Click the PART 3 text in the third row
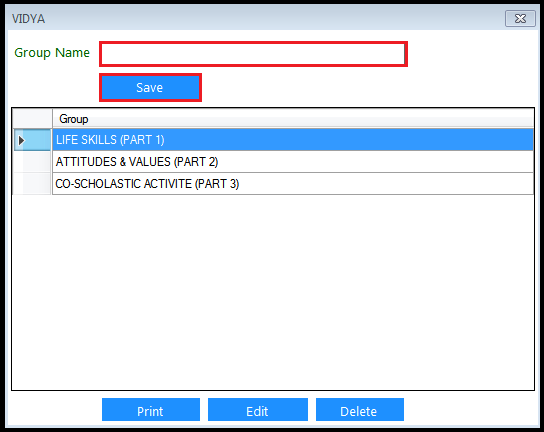Image resolution: width=544 pixels, height=432 pixels. coord(217,184)
